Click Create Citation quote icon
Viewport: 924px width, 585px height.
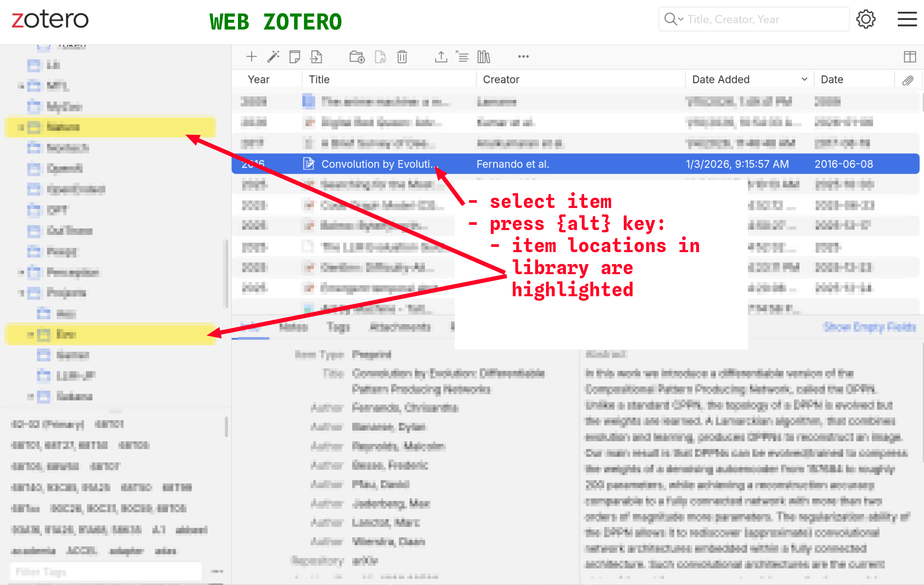[x=462, y=57]
